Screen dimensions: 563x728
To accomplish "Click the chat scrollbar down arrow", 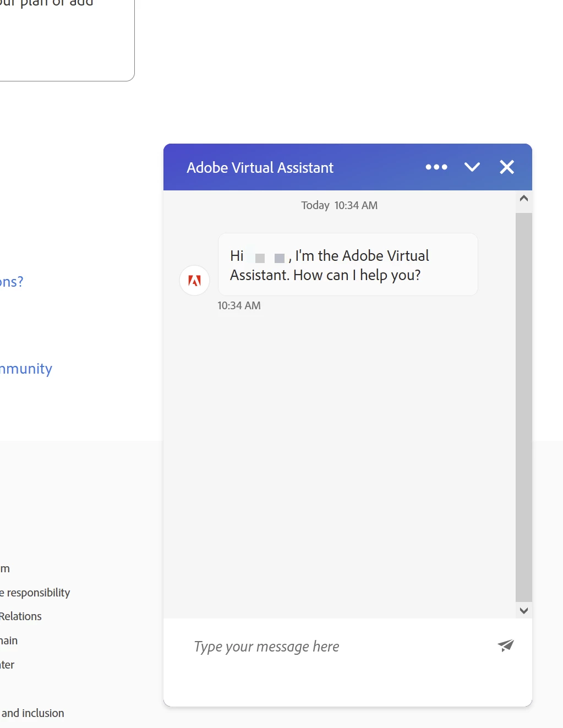I will 524,610.
